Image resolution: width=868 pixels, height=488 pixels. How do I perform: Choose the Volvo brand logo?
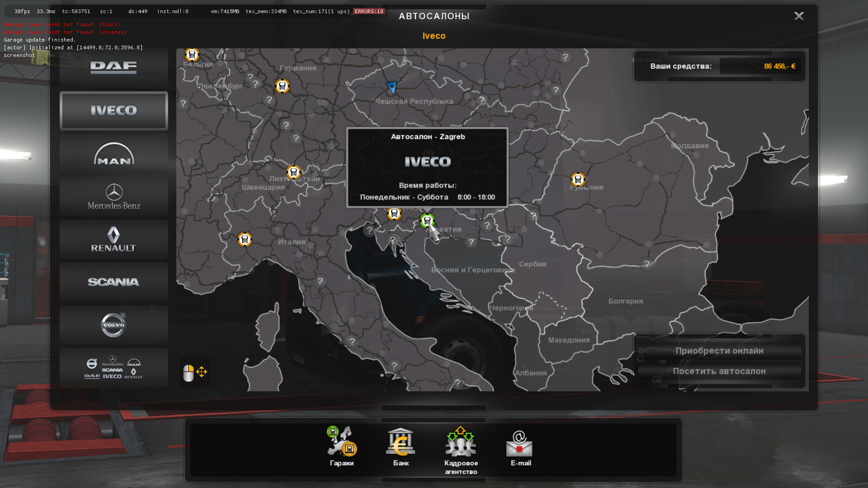point(113,325)
